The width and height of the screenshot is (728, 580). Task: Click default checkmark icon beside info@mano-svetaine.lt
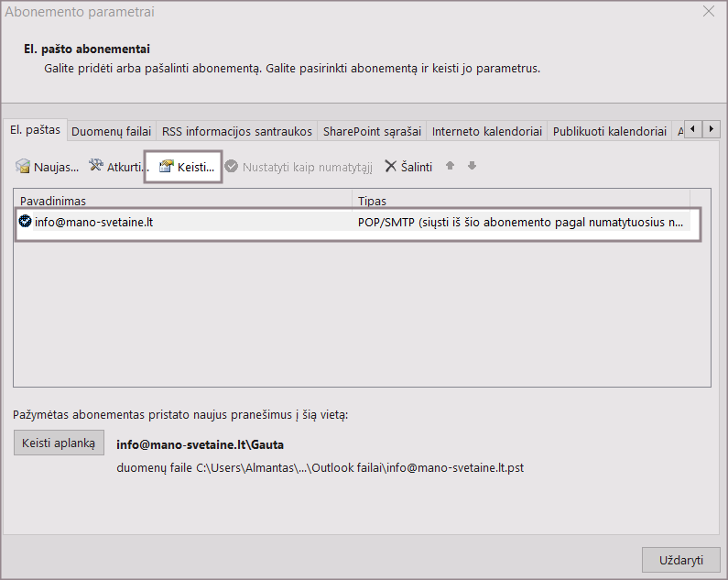click(x=25, y=221)
